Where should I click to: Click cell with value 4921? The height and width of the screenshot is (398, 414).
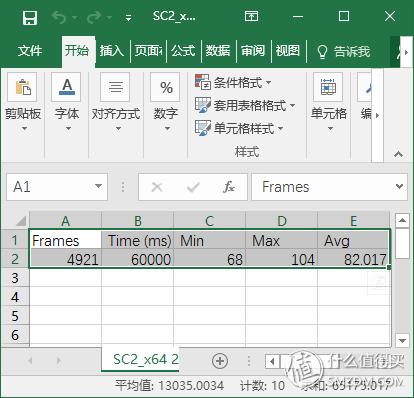(65, 258)
